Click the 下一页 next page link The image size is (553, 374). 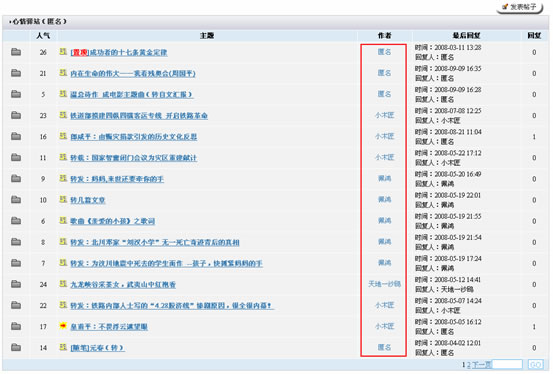[x=481, y=365]
